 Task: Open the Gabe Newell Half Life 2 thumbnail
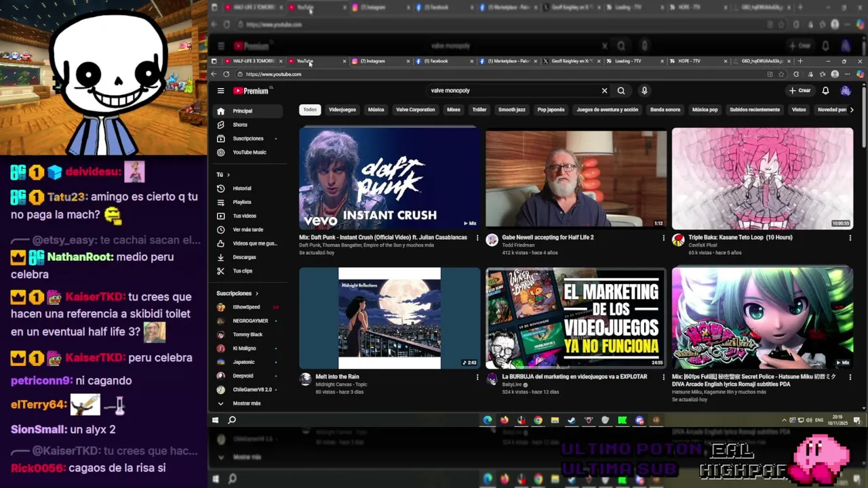[576, 179]
